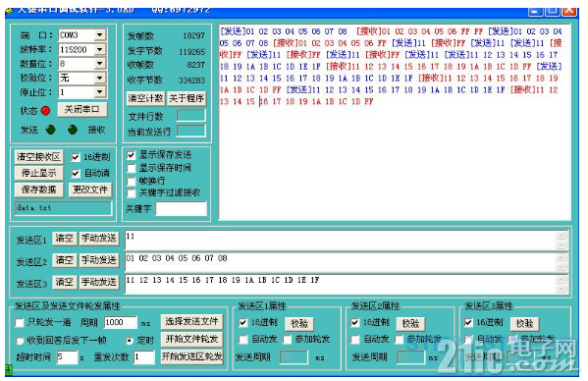Open 关于程序 about dialog
Viewport: 588px width, 381px height.
click(187, 98)
